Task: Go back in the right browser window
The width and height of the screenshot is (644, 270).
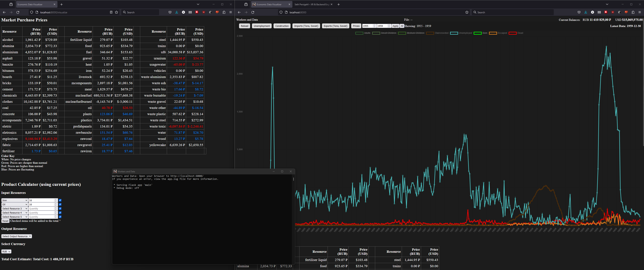Action: pyautogui.click(x=239, y=12)
